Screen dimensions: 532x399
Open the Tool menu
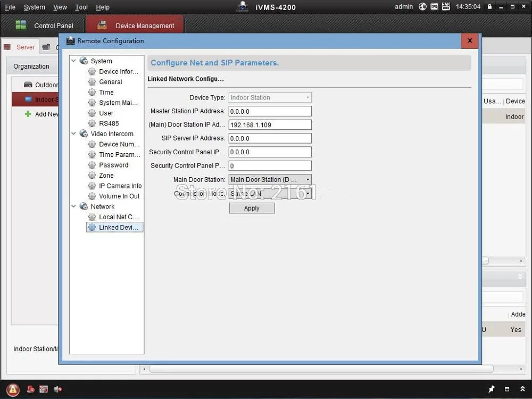coord(81,7)
